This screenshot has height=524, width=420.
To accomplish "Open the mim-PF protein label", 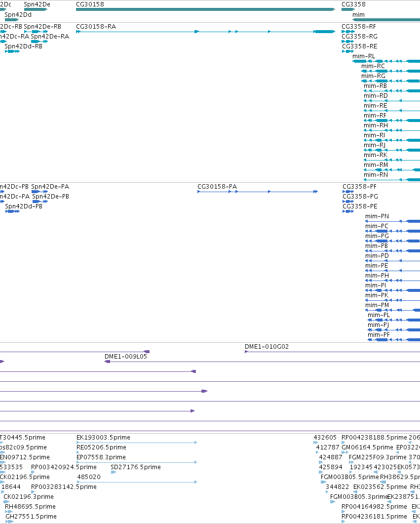I will pos(379,334).
